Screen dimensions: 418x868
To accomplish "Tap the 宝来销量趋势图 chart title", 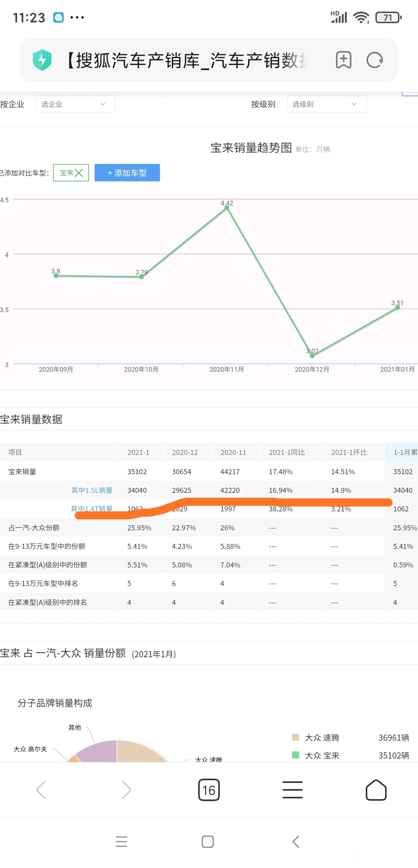I will [251, 148].
